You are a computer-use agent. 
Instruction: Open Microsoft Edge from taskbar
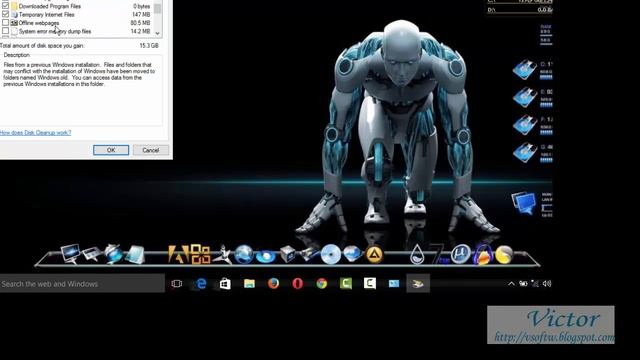tap(201, 284)
